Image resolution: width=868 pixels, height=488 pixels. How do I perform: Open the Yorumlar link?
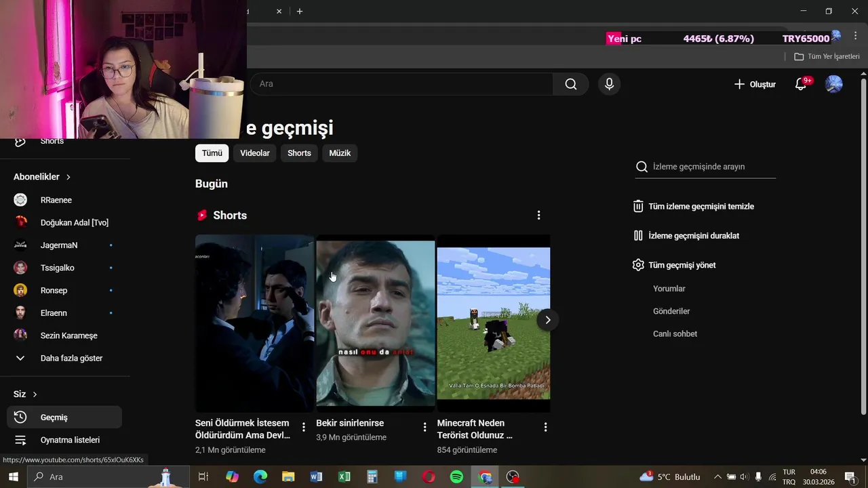click(669, 289)
